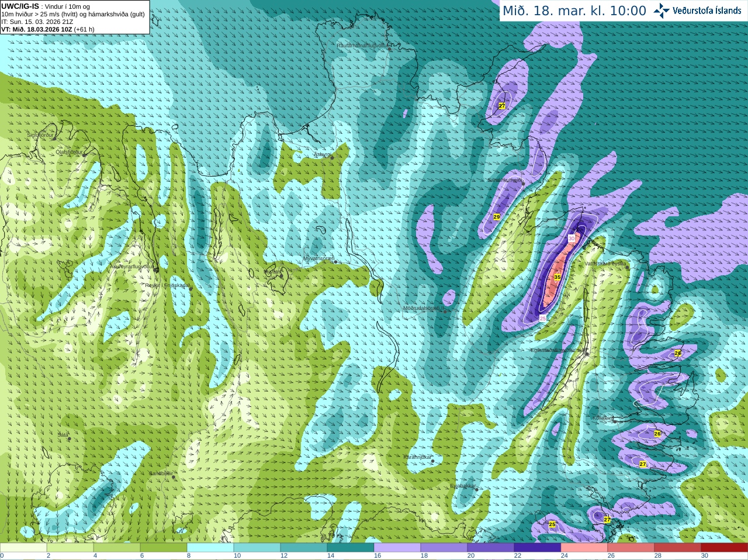Screen dimensions: 748x560
Task: Click the 4–6 m/s light green legend swatch
Action: (117, 547)
